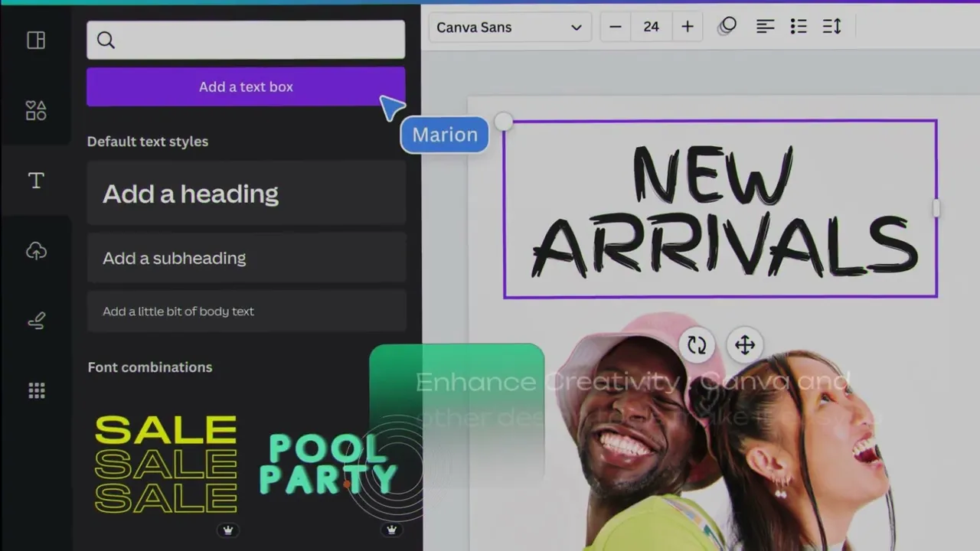Click the crown icon under SALE thumbnail
Screen dimensions: 980x551
click(227, 530)
